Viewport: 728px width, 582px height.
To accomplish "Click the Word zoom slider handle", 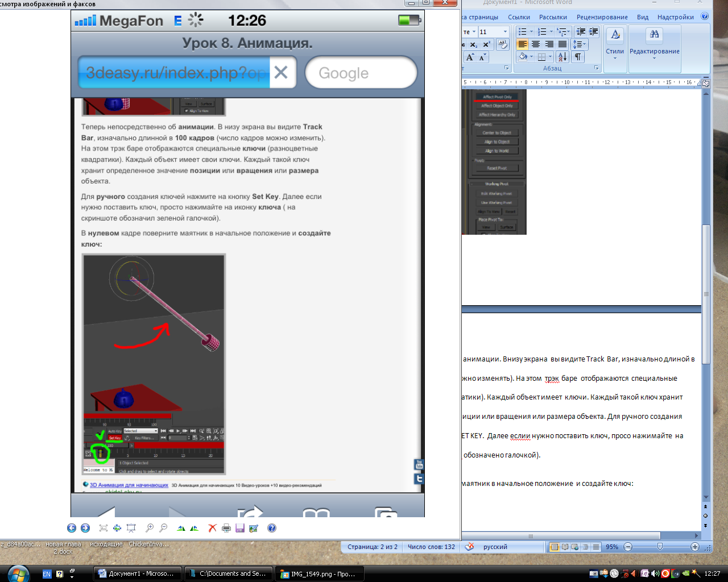I will 660,547.
